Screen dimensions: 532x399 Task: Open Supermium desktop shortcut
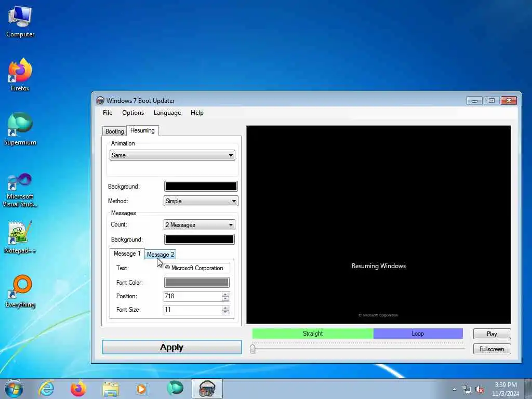[x=20, y=129]
